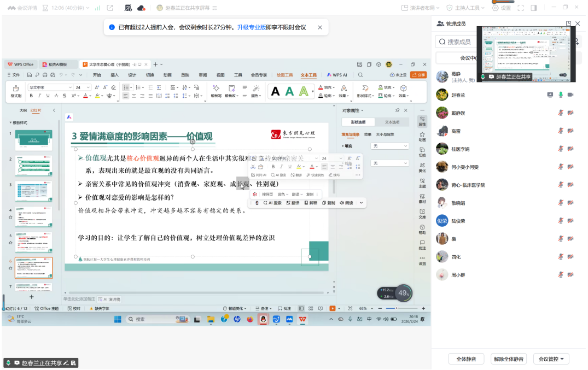Toggle 赵春兰's microphone in member list
Screen dimensions: 588x370
pos(561,95)
